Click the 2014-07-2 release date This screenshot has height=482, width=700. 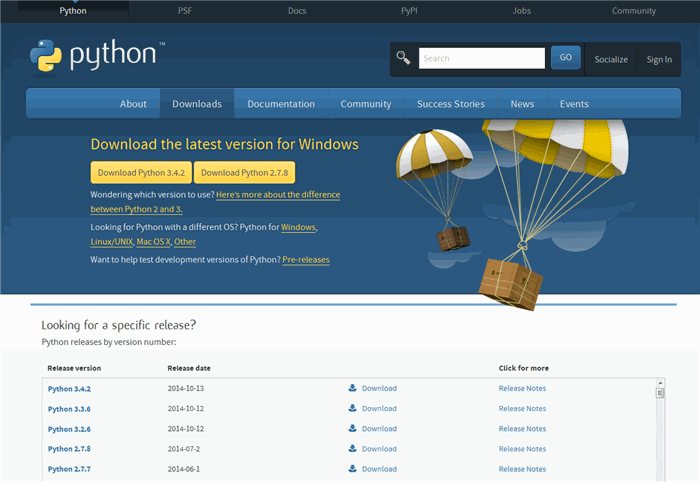click(184, 449)
